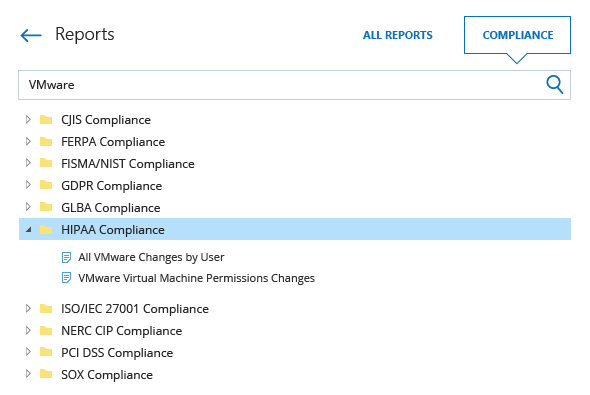The height and width of the screenshot is (395, 590).
Task: Select the FISMA/NIST Compliance label
Action: 128,164
